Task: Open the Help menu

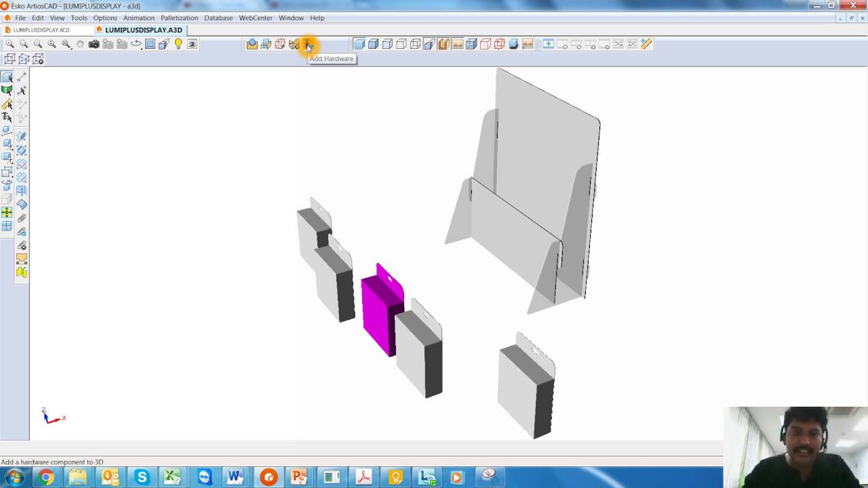Action: (317, 18)
